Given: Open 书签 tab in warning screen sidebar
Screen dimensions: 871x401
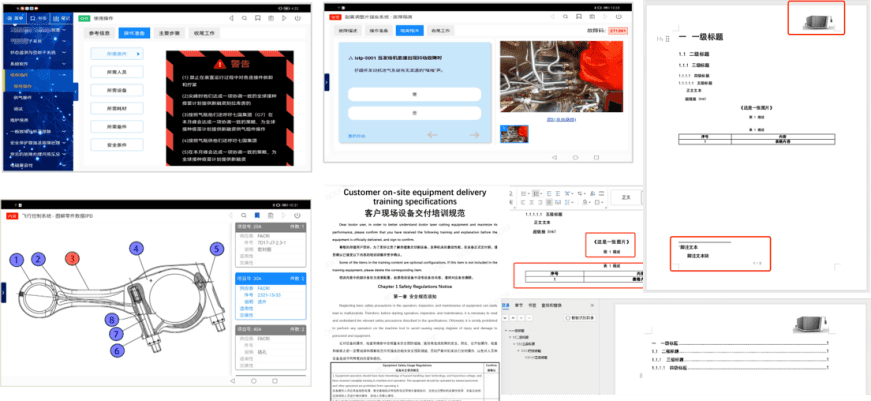Looking at the screenshot, I should click(38, 18).
